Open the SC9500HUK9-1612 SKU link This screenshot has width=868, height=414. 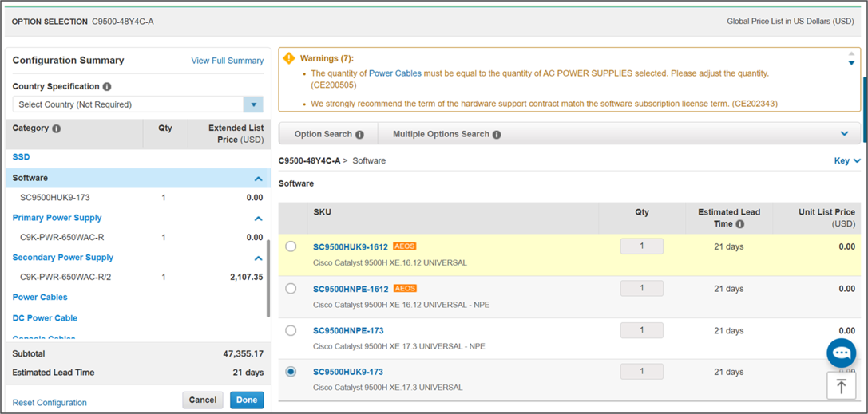(x=351, y=246)
